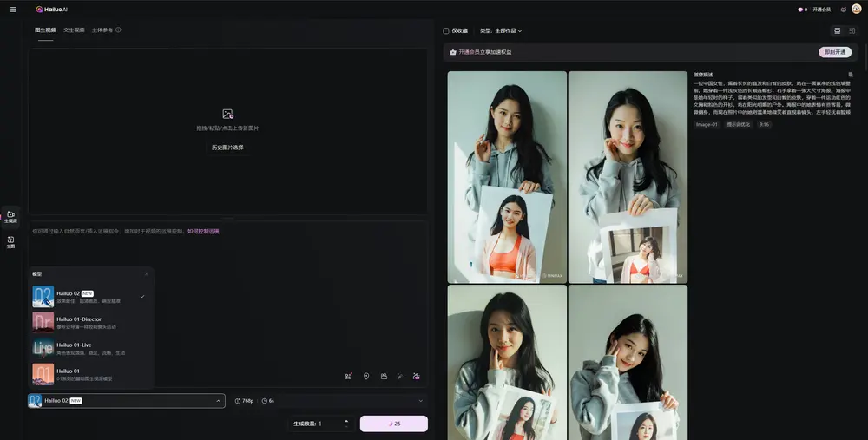Increase 生成数量 using the stepper arrow

tap(346, 421)
